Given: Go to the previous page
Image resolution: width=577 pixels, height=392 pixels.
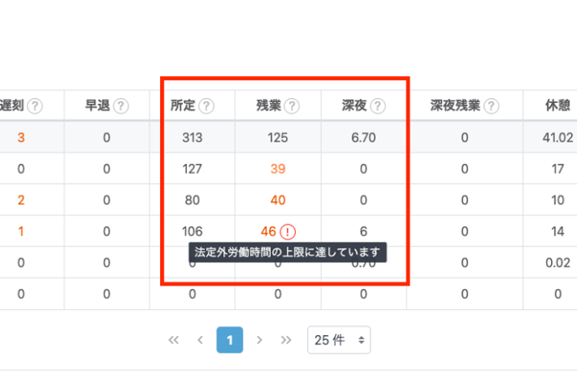Looking at the screenshot, I should pos(200,340).
